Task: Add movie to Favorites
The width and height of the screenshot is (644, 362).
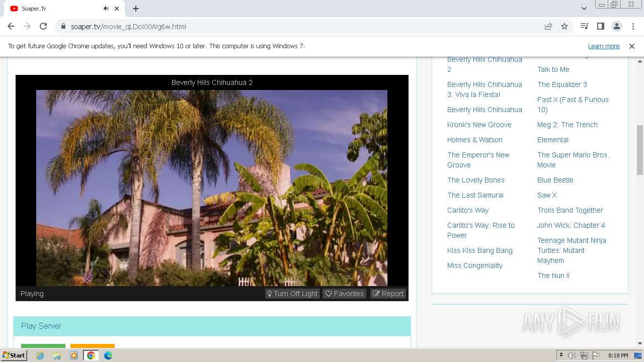Action: pos(344,294)
